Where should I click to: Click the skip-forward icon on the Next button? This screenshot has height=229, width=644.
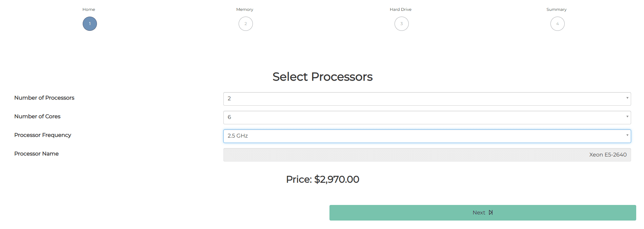coord(491,212)
